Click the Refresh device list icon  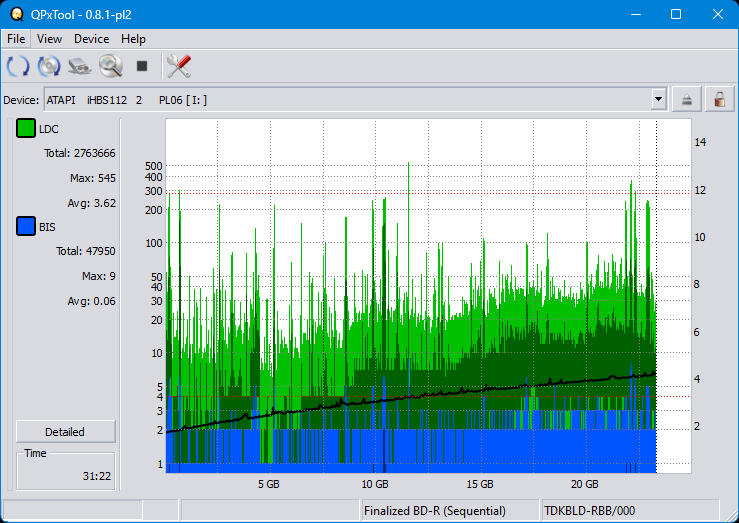[18, 65]
